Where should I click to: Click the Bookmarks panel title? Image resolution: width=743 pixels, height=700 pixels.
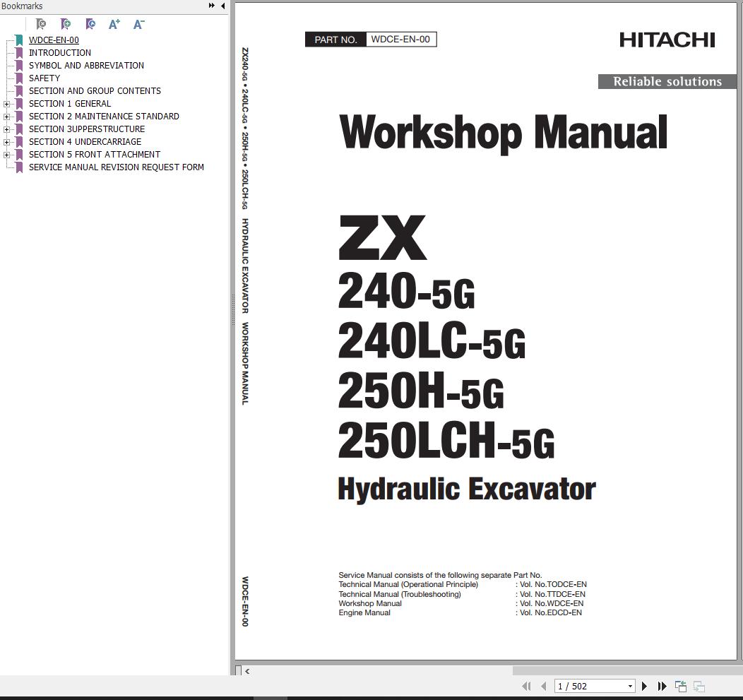pos(22,6)
